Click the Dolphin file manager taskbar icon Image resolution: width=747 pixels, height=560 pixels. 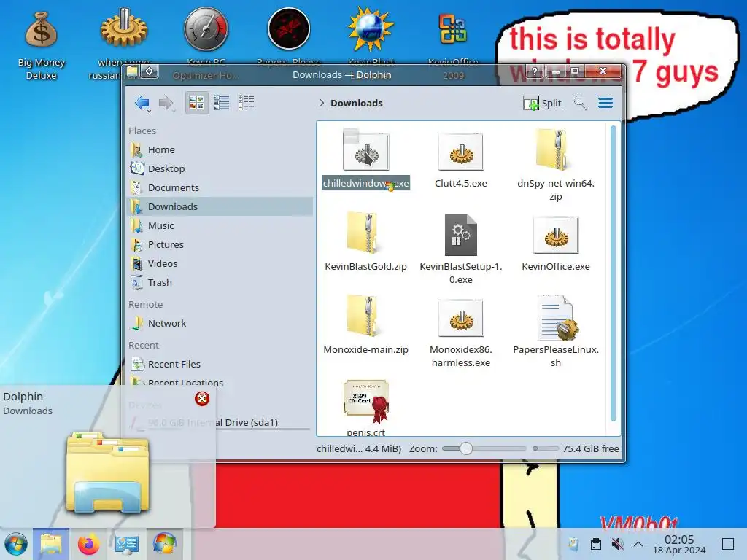[51, 544]
